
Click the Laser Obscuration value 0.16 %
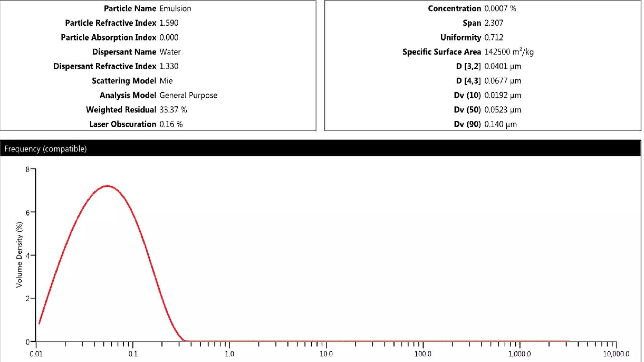(x=171, y=124)
